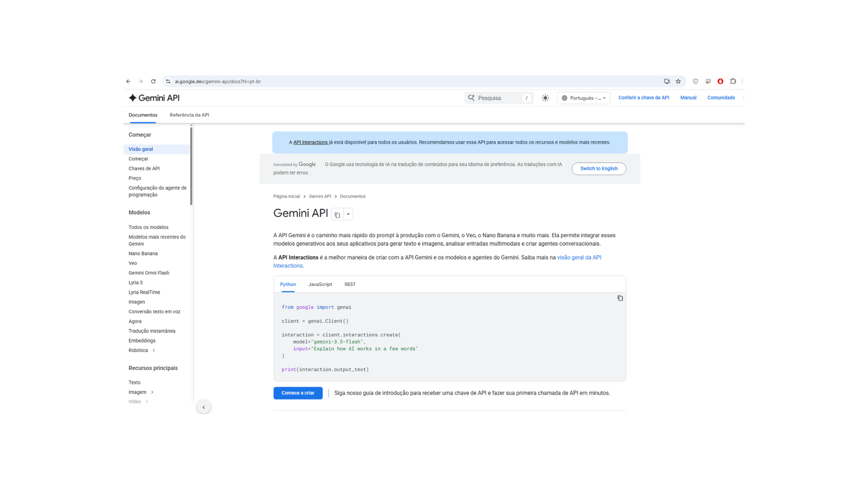The height and width of the screenshot is (488, 868).
Task: Open Tradução instantânea in sidebar
Action: coord(152,331)
